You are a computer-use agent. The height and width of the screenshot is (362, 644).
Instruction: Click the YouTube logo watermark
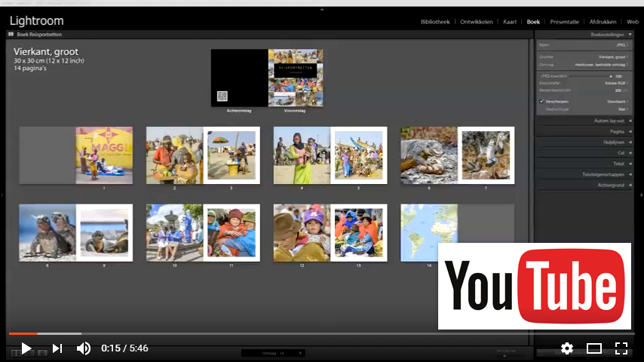[535, 286]
